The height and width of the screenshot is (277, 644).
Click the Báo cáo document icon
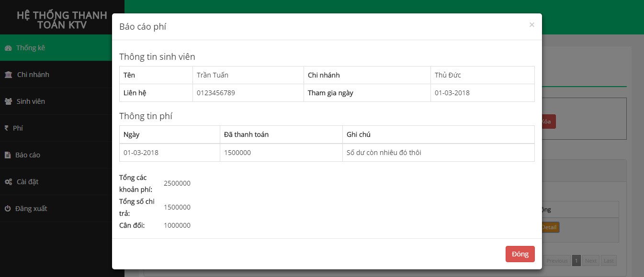[x=7, y=155]
